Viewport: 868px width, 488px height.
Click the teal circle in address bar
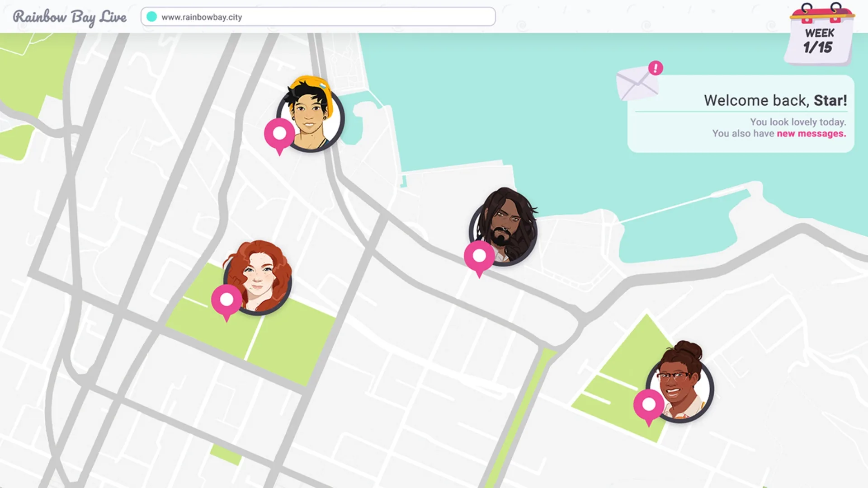click(x=152, y=17)
